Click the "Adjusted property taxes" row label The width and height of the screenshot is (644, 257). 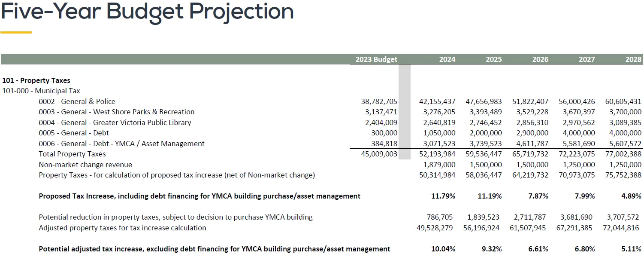122,228
